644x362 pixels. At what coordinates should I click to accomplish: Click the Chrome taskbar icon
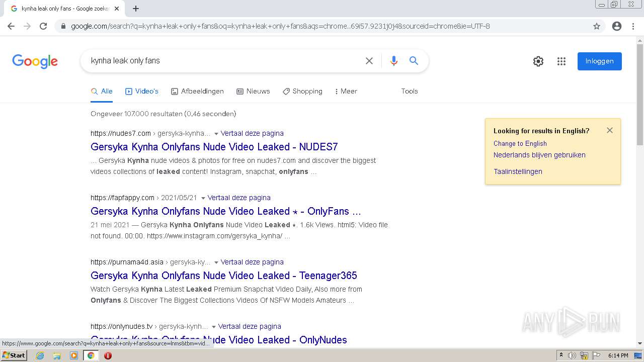click(x=91, y=355)
